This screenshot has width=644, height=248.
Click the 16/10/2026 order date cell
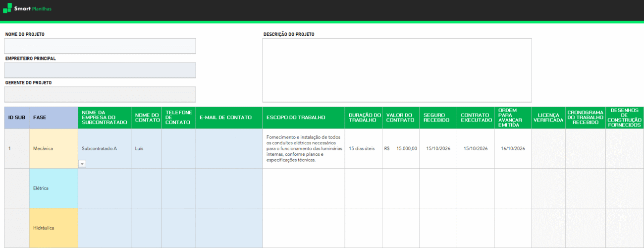point(513,148)
